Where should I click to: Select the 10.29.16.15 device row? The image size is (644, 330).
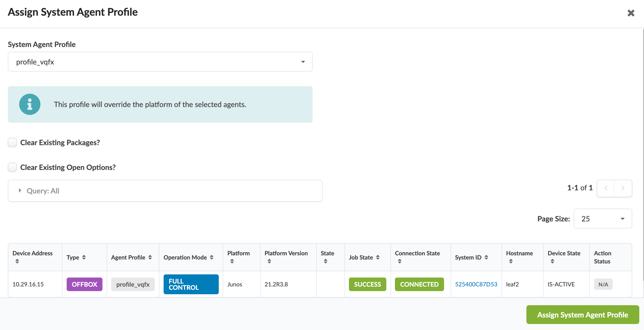(x=28, y=284)
